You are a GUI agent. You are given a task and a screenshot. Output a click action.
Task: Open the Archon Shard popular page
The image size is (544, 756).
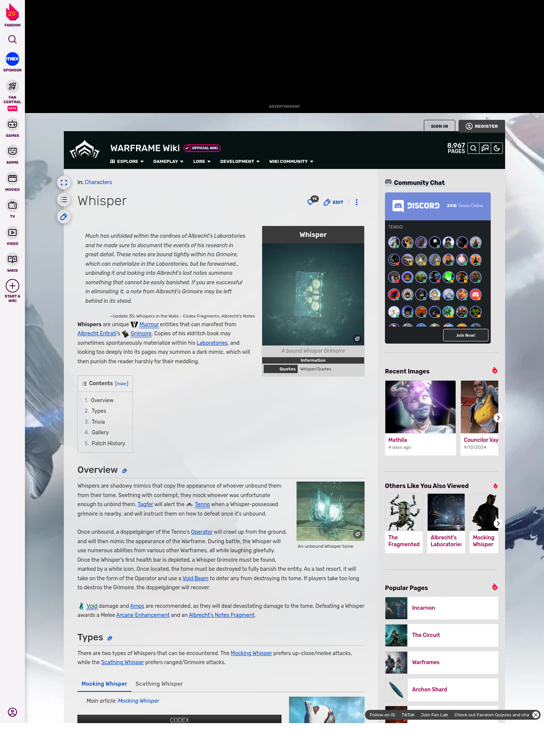pyautogui.click(x=442, y=689)
